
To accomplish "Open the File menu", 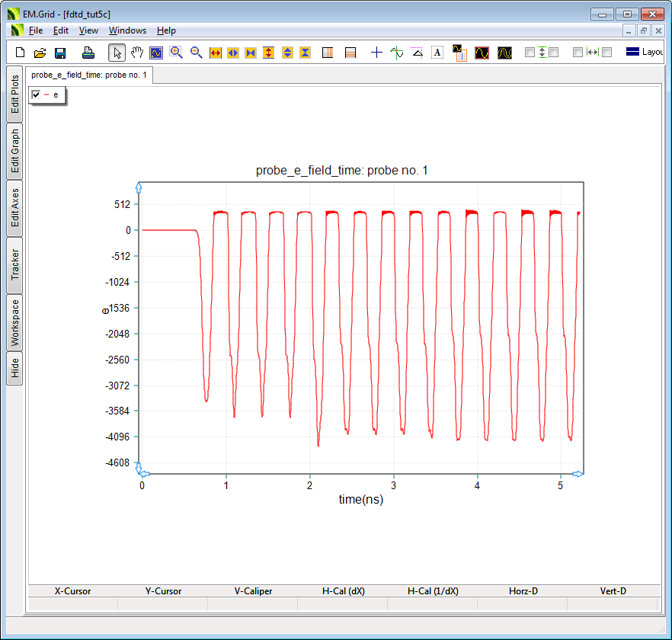I will coord(36,30).
